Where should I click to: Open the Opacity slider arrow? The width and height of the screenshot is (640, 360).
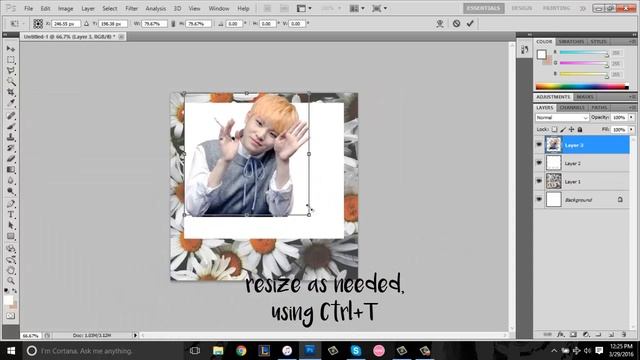pyautogui.click(x=631, y=118)
